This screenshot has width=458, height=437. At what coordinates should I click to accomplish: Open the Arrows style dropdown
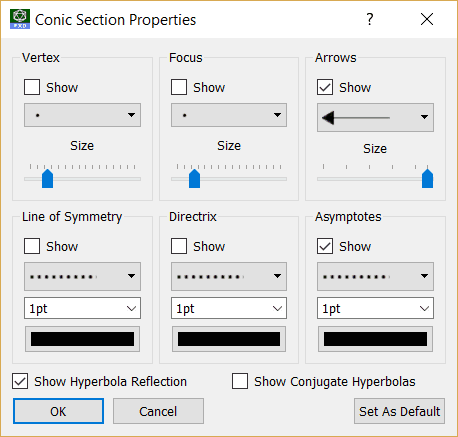375,117
